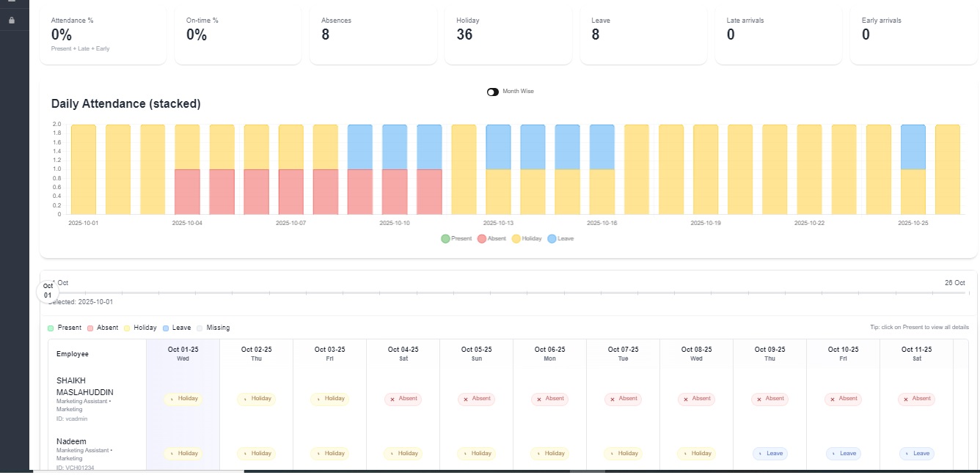Open employee Nadeem's name in the table
Image resolution: width=980 pixels, height=475 pixels.
pos(67,441)
